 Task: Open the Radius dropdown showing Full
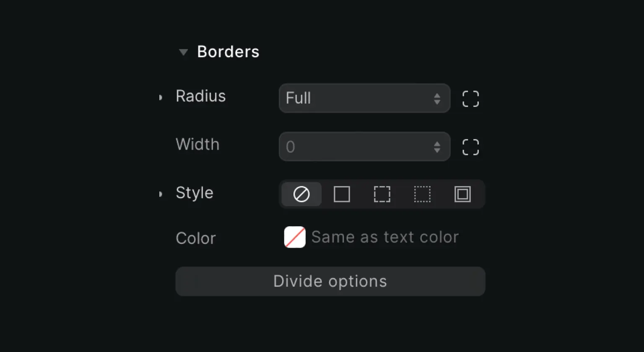pyautogui.click(x=364, y=98)
